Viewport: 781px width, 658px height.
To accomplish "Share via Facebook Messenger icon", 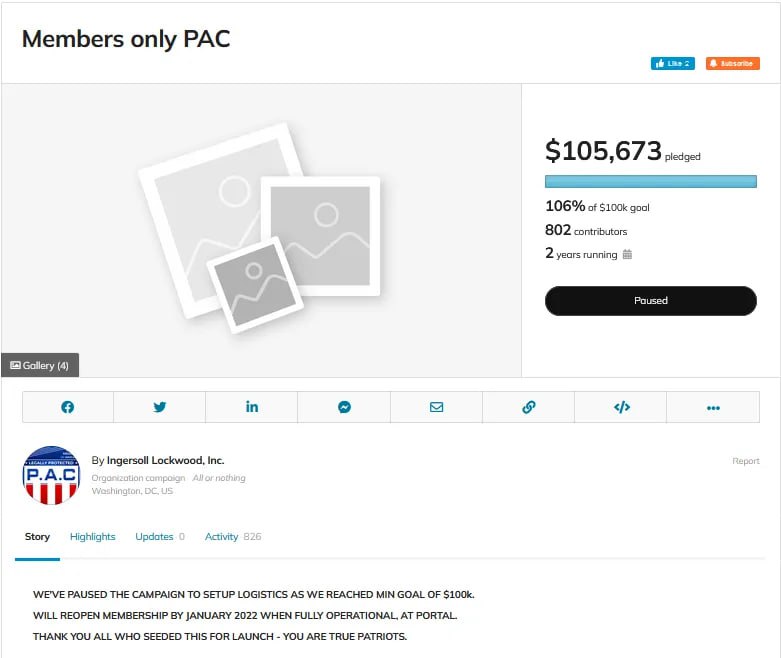I will point(344,407).
